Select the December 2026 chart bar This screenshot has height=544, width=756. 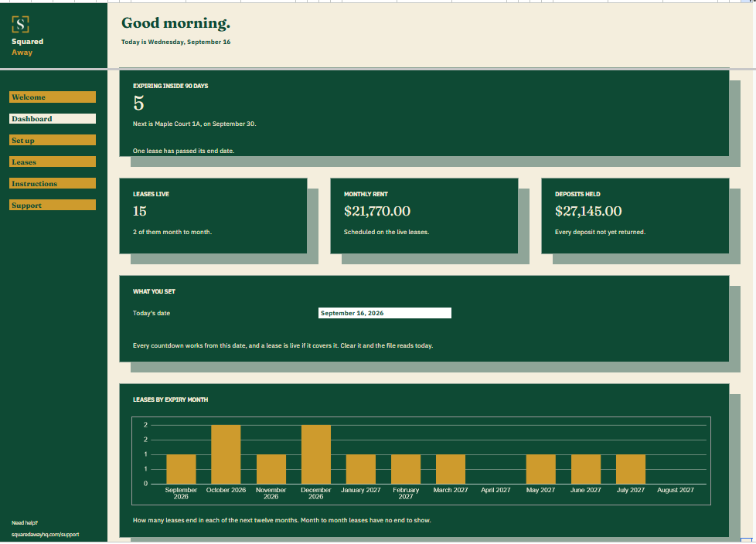[x=316, y=454]
